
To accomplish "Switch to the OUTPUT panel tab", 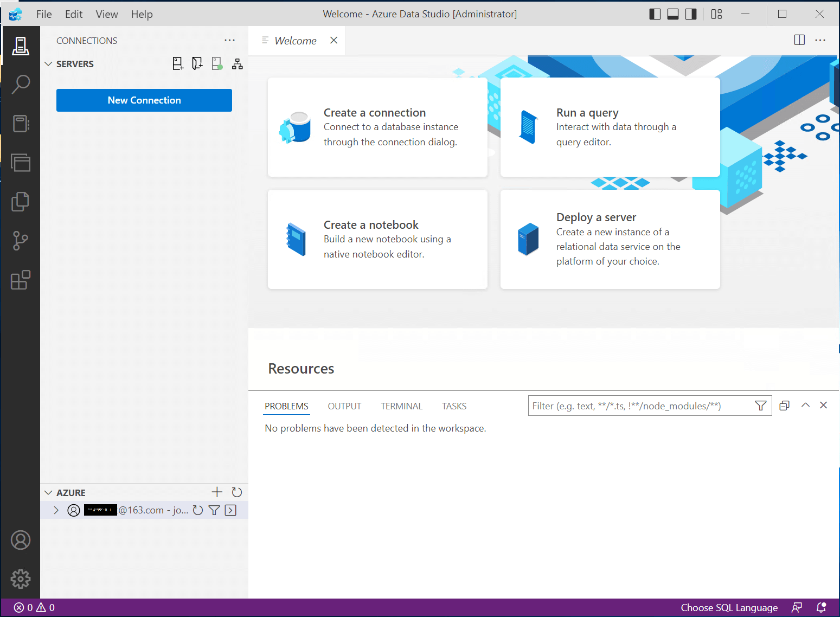I will click(344, 406).
